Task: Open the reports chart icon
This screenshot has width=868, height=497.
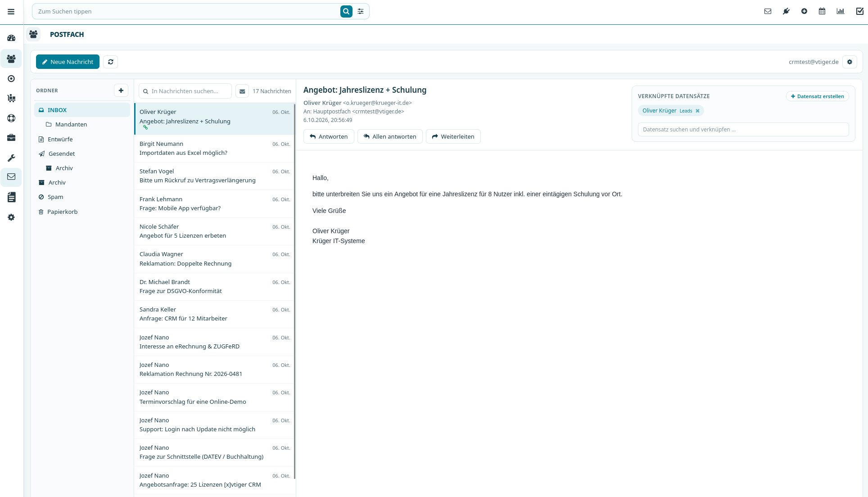Action: coord(841,12)
